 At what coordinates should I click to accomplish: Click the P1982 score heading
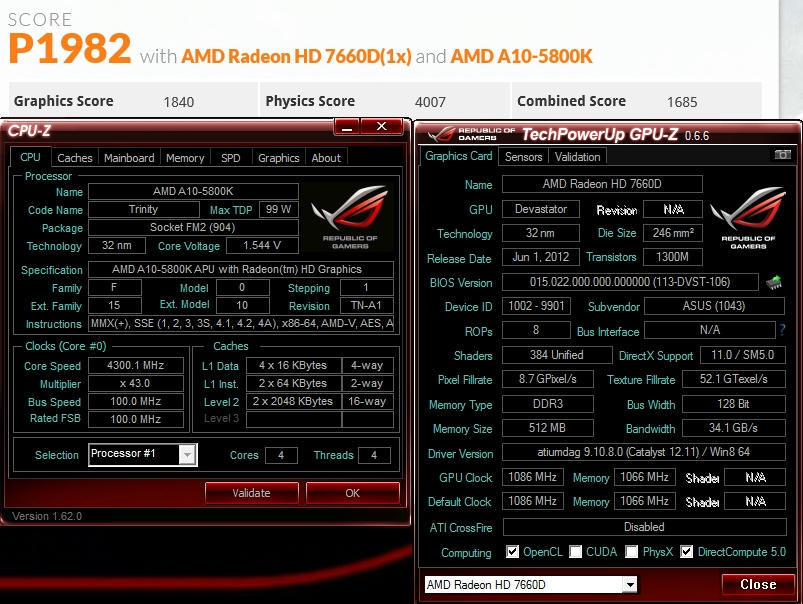(70, 48)
